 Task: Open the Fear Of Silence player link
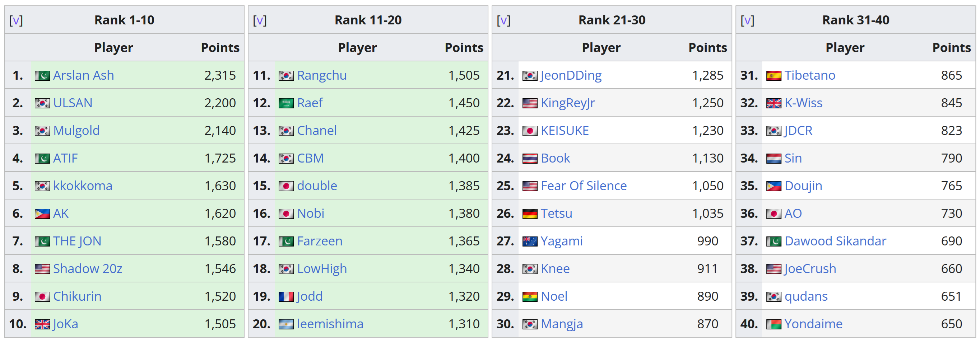tap(584, 186)
